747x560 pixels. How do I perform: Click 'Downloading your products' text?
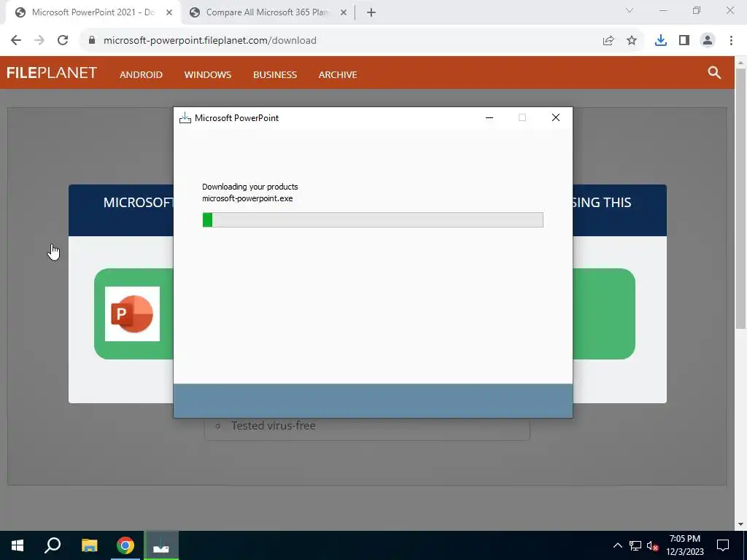[x=250, y=187]
